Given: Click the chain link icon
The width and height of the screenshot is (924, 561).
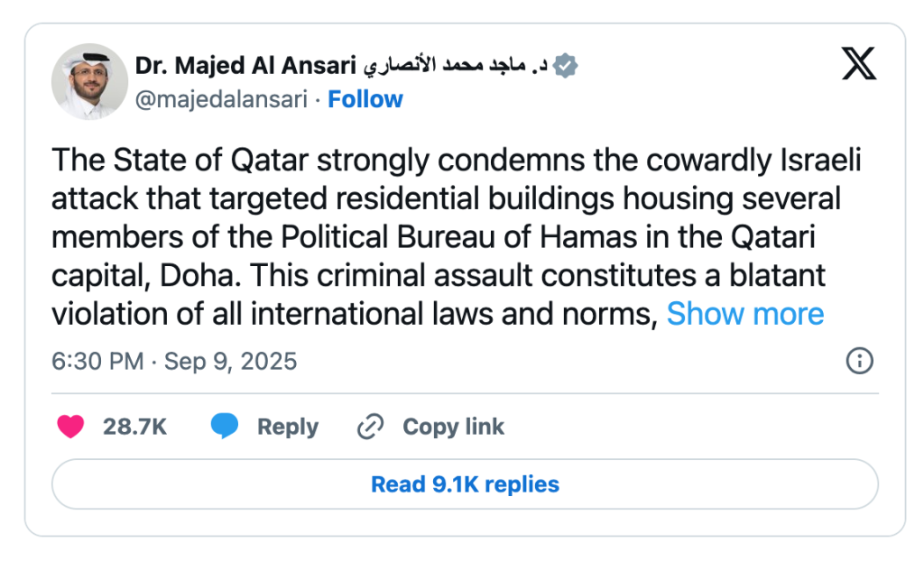Looking at the screenshot, I should [370, 427].
